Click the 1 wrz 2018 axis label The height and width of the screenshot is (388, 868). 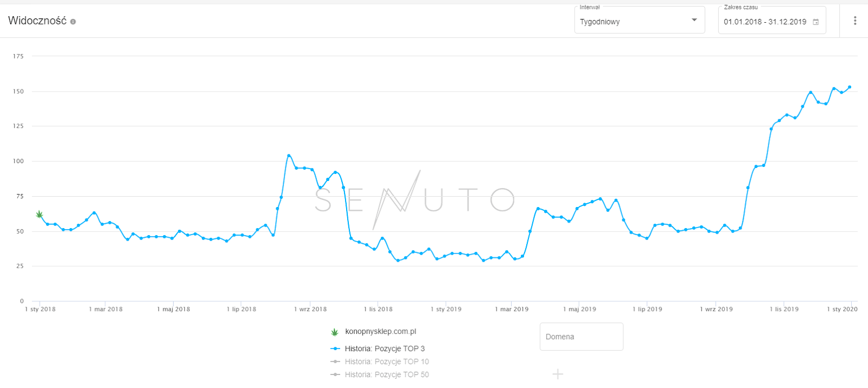(310, 309)
